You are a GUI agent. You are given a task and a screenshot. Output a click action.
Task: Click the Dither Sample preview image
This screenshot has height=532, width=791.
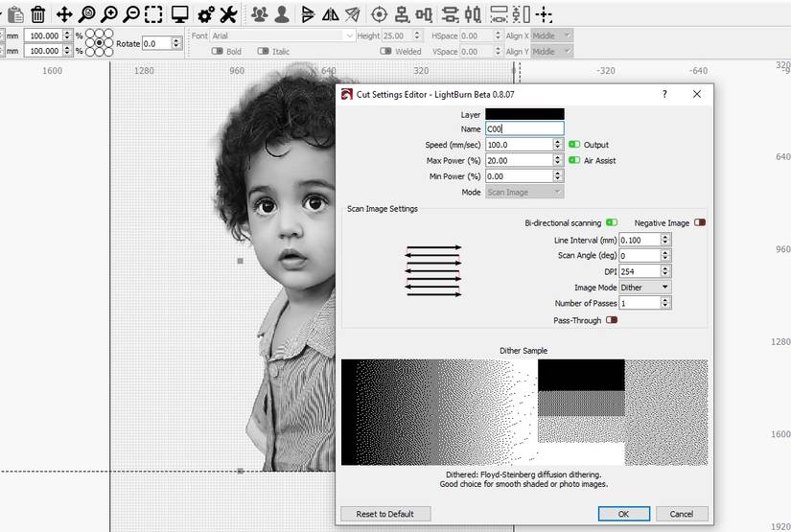[524, 412]
